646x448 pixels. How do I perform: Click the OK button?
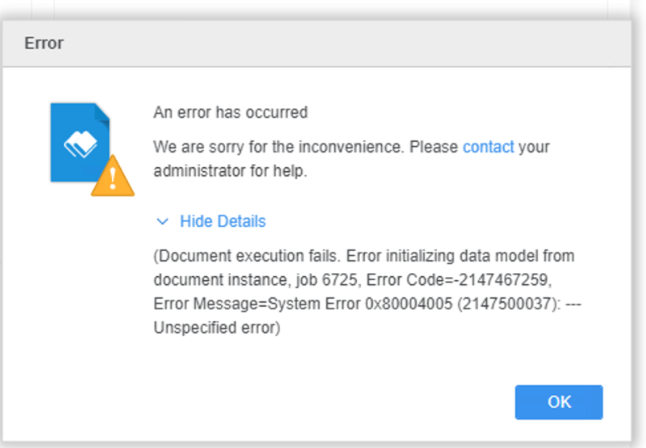click(x=559, y=402)
